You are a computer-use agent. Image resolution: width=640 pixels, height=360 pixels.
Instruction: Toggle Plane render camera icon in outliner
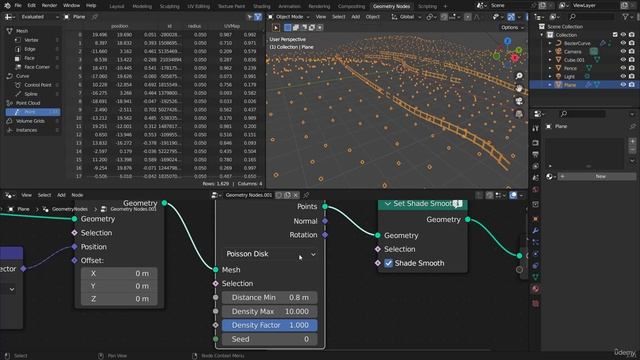pyautogui.click(x=631, y=84)
